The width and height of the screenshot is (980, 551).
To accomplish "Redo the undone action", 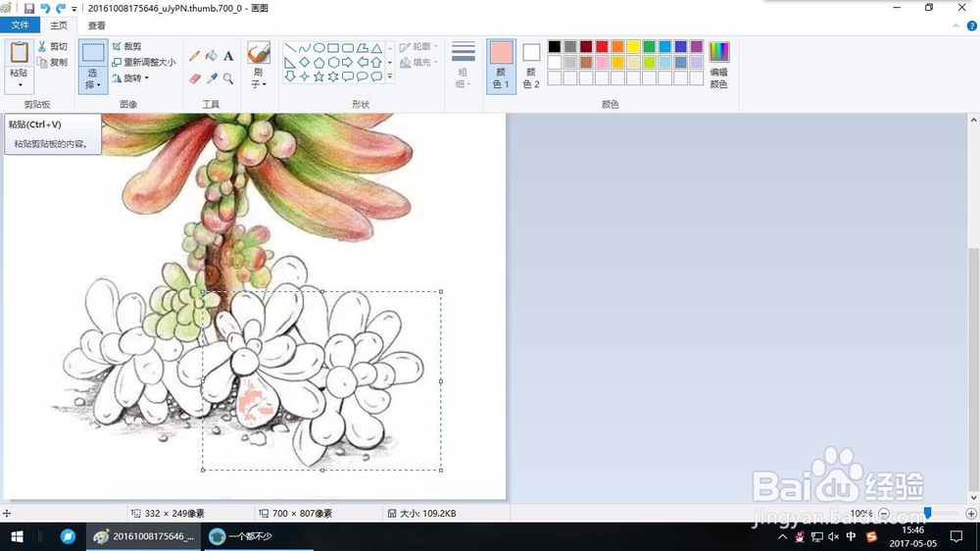I will pyautogui.click(x=61, y=8).
